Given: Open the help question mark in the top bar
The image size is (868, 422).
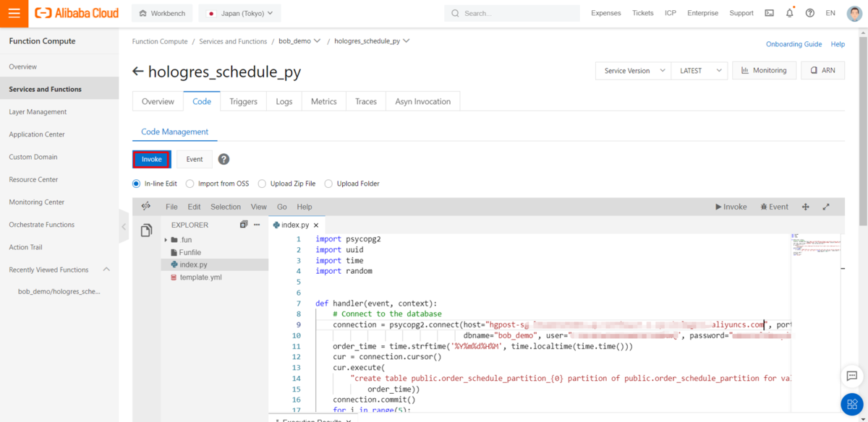Looking at the screenshot, I should coord(809,13).
